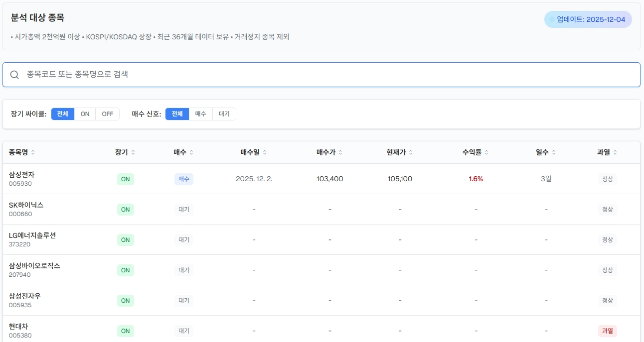Sort table by 매수가 column arrows

tap(340, 152)
